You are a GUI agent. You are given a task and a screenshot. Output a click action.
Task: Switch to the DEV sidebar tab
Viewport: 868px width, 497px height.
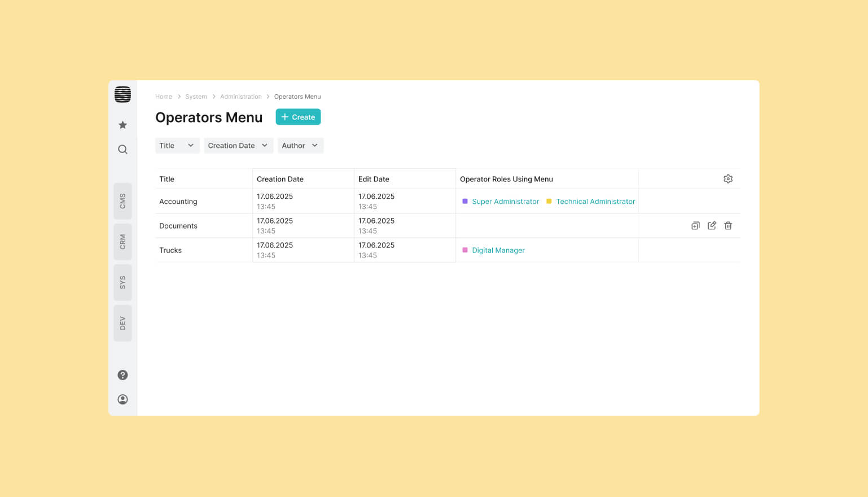(x=122, y=323)
